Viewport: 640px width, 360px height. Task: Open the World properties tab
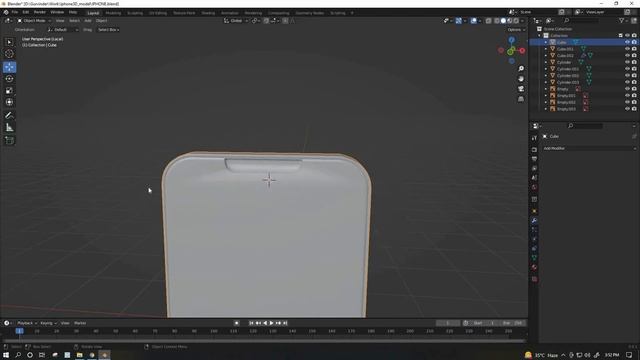(x=534, y=187)
